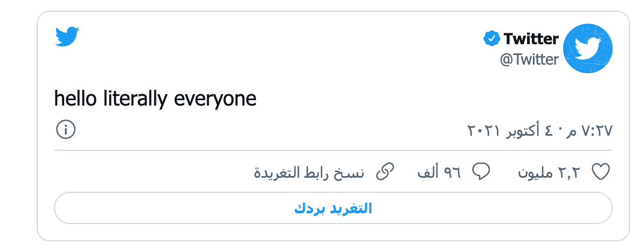644x251 pixels.
Task: Click the reply count ٩٦ ألف
Action: (x=439, y=173)
